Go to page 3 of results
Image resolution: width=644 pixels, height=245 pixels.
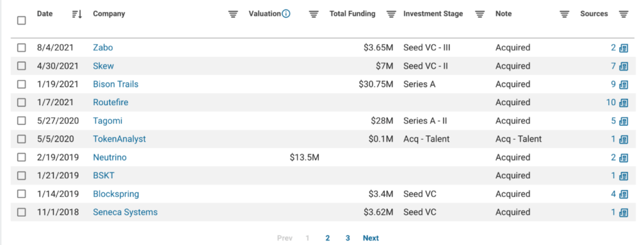click(x=347, y=238)
